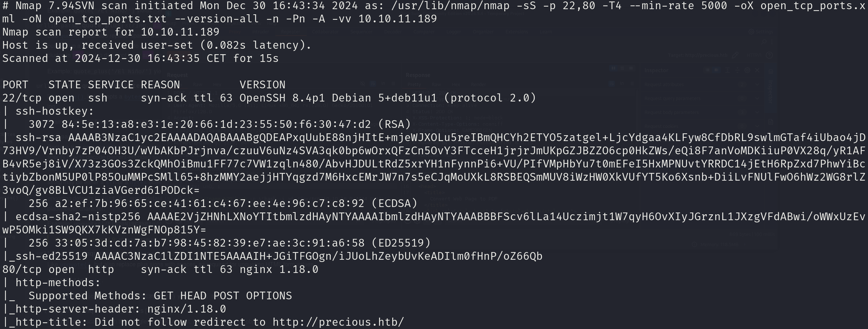Expand the Request body parameters chevron
This screenshot has height=329, width=868.
point(757,112)
